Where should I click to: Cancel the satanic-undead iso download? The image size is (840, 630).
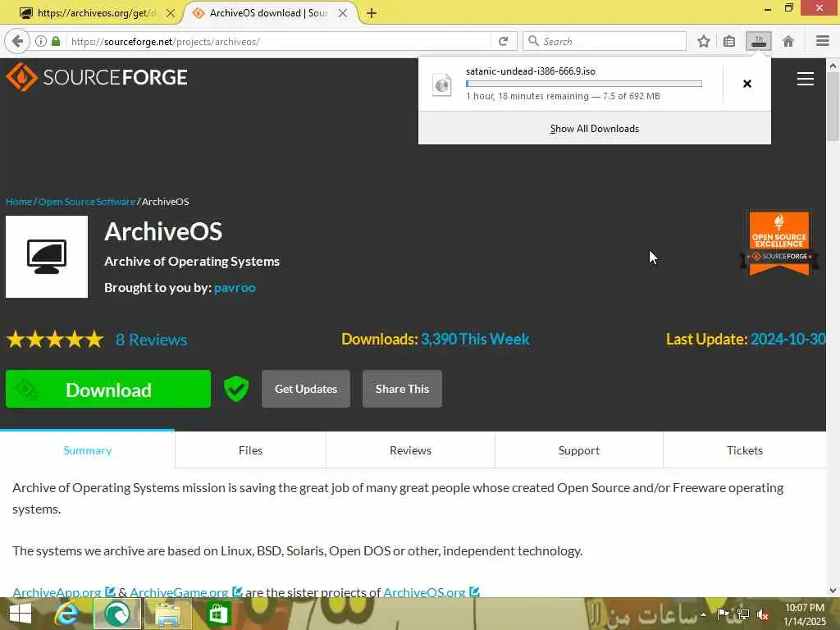746,84
